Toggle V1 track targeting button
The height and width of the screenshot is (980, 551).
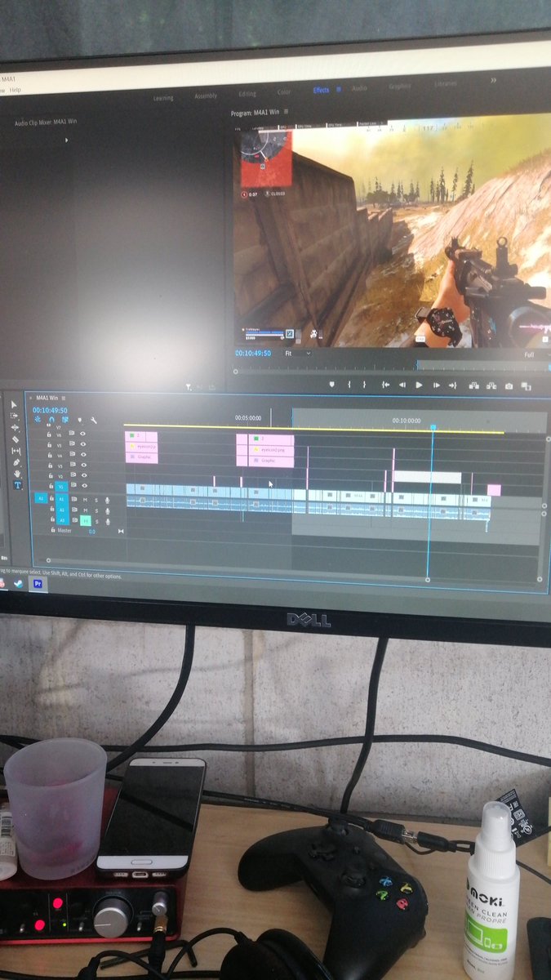coord(61,487)
